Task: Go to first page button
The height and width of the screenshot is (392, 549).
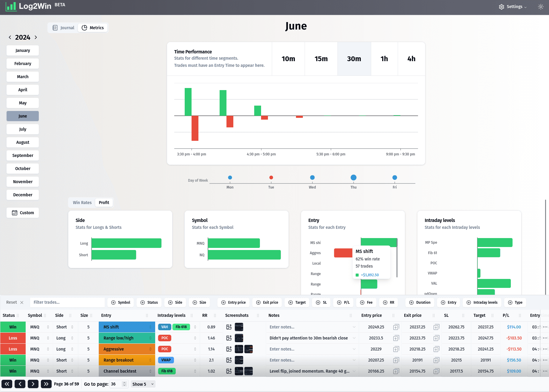Action: click(x=7, y=384)
